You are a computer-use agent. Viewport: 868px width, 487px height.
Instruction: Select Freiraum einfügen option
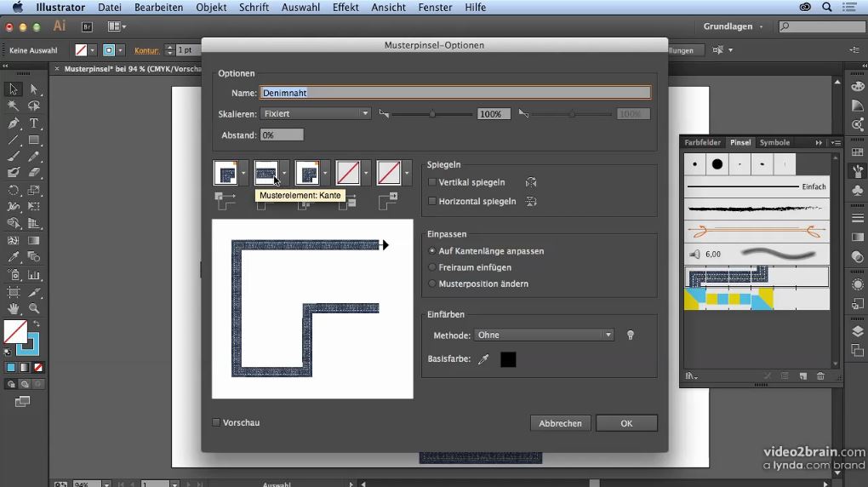tap(432, 267)
